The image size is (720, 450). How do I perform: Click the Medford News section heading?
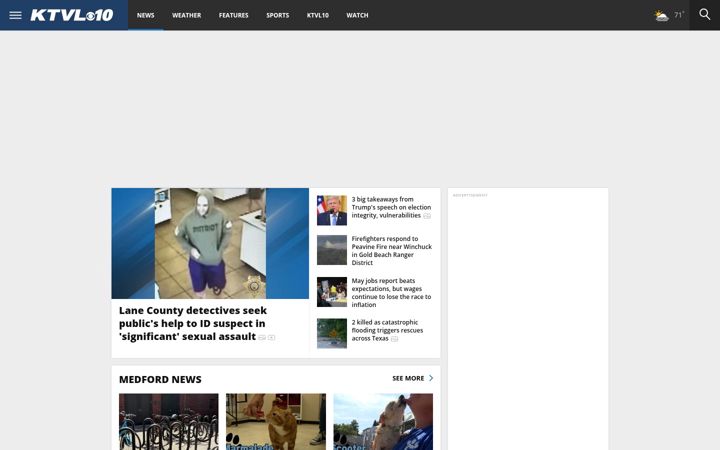(160, 379)
